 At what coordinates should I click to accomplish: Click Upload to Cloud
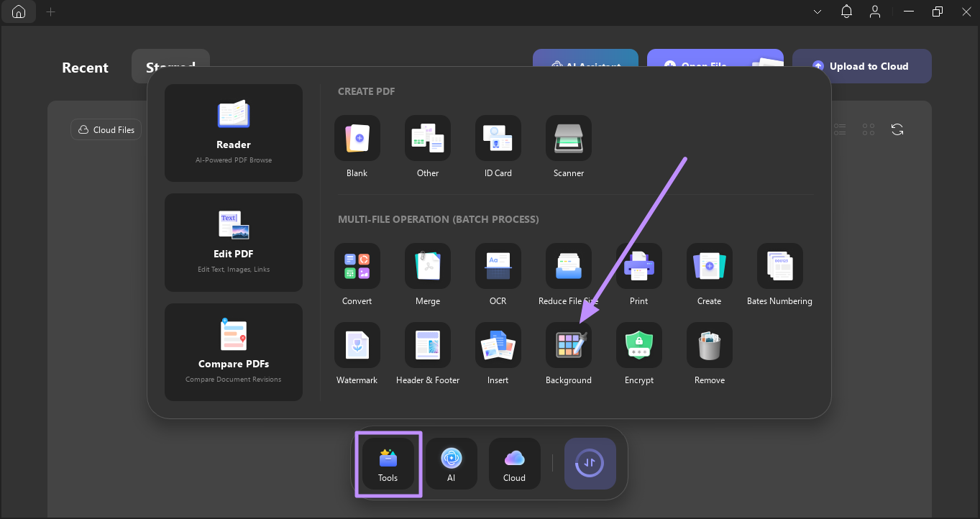(861, 65)
